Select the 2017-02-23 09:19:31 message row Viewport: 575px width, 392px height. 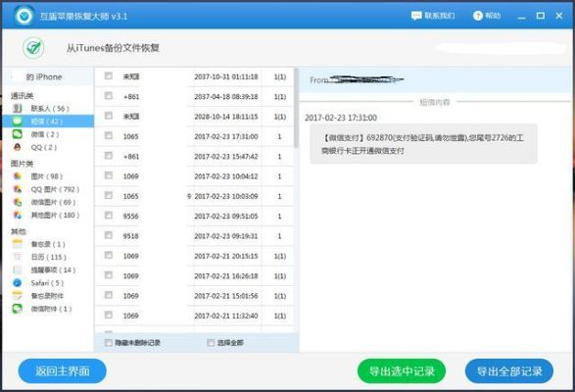pos(194,235)
